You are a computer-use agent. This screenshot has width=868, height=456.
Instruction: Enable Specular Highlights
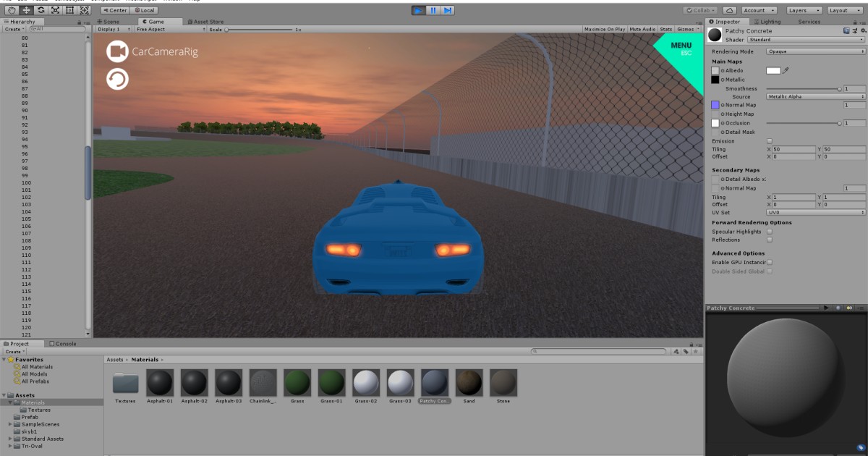click(769, 231)
